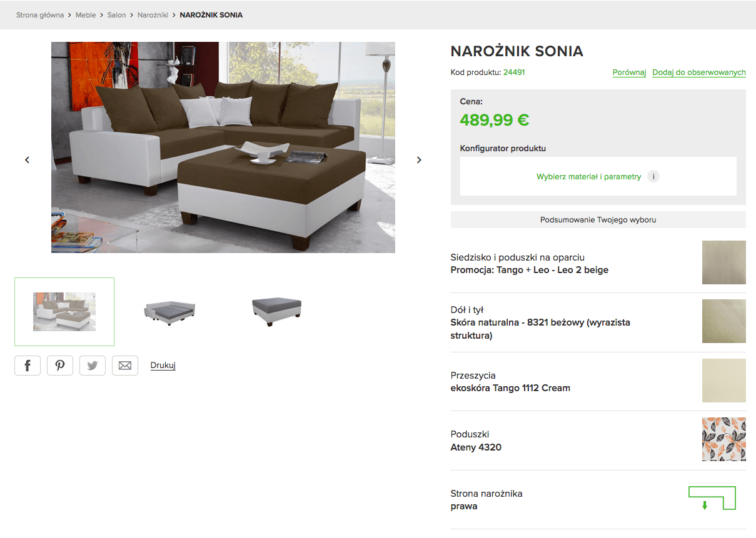The width and height of the screenshot is (756, 538).
Task: Go to previous product photo arrow
Action: pos(27,160)
